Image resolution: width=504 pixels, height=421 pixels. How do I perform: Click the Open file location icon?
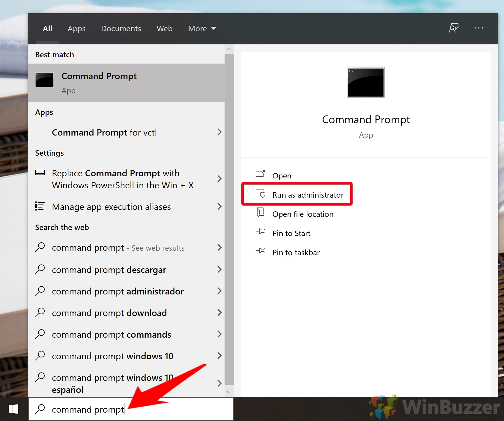point(260,212)
